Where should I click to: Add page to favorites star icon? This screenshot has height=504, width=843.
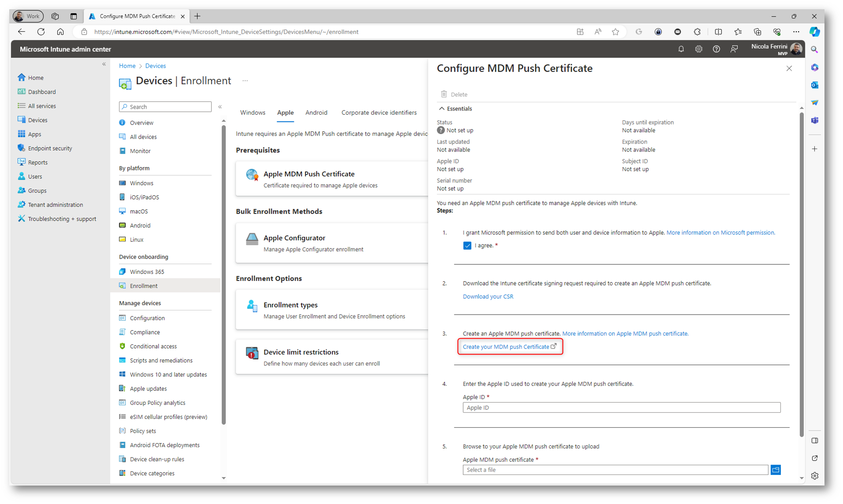pos(616,32)
